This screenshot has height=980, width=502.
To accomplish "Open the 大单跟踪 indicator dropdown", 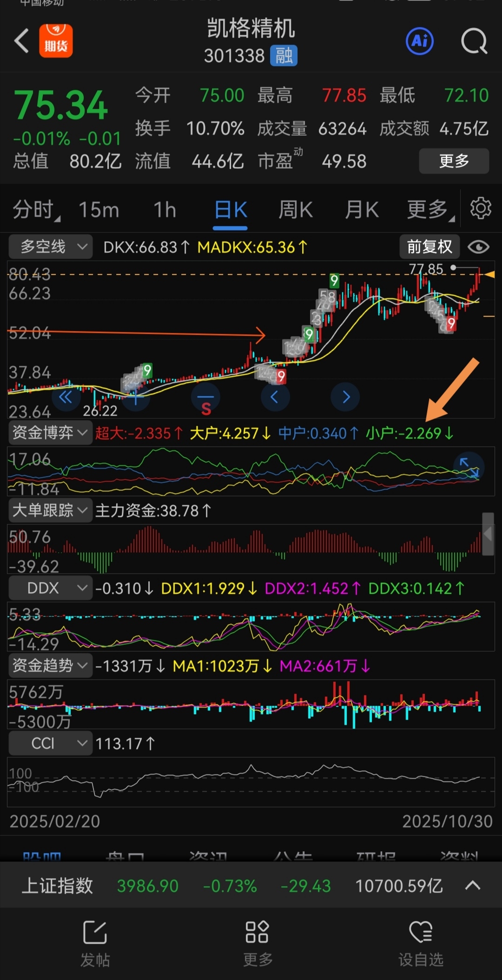I will tap(51, 510).
